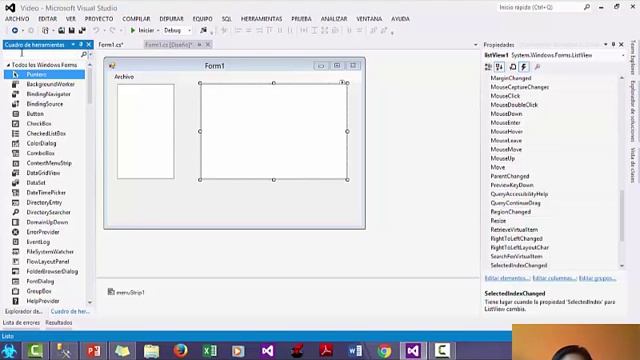The height and width of the screenshot is (360, 640).
Task: Click Archivo menu on Form1 designer
Action: tap(124, 77)
